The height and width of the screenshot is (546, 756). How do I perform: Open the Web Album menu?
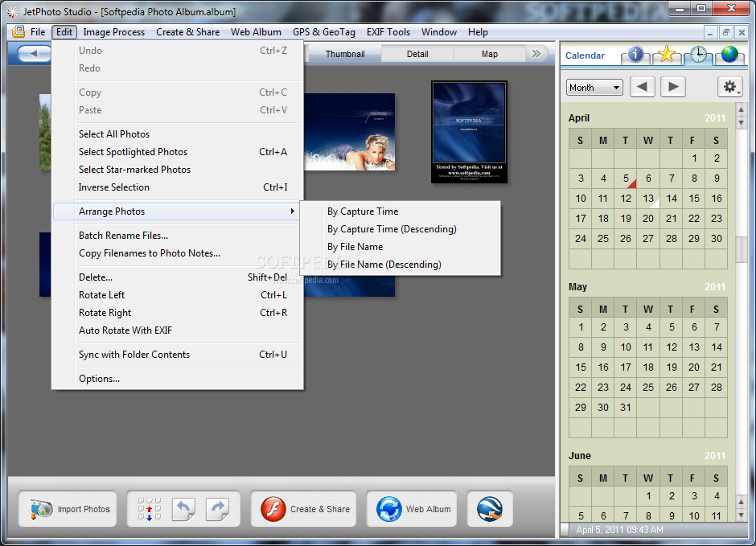256,32
